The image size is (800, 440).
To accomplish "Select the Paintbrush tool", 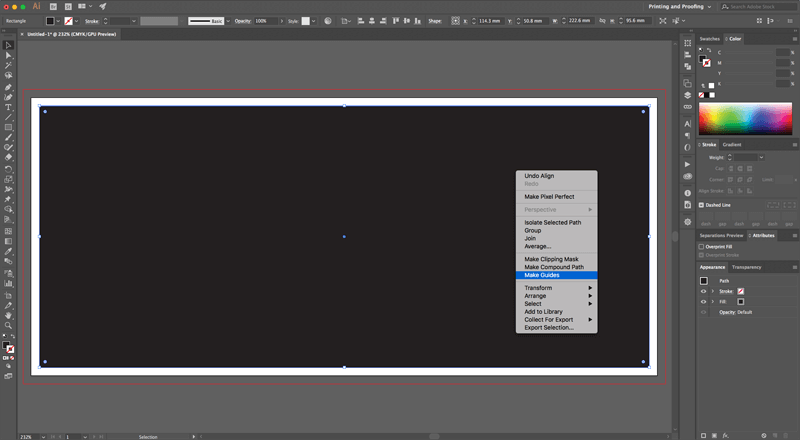I will [8, 138].
